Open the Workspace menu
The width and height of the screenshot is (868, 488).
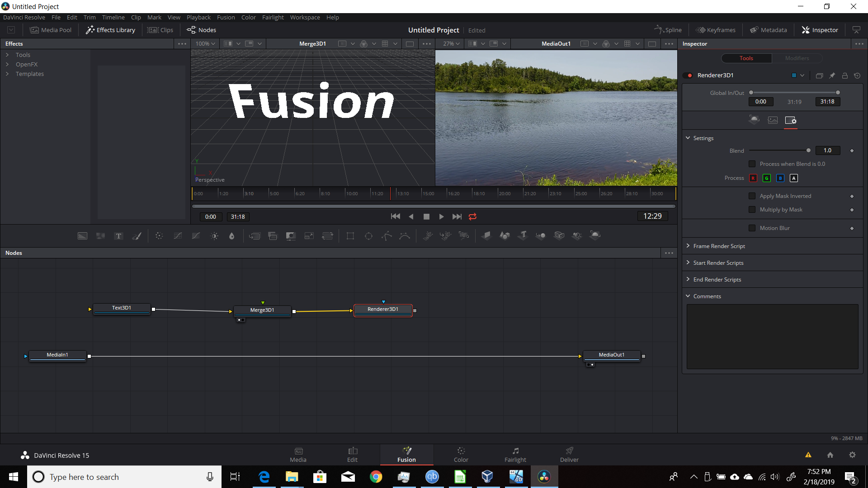click(305, 17)
